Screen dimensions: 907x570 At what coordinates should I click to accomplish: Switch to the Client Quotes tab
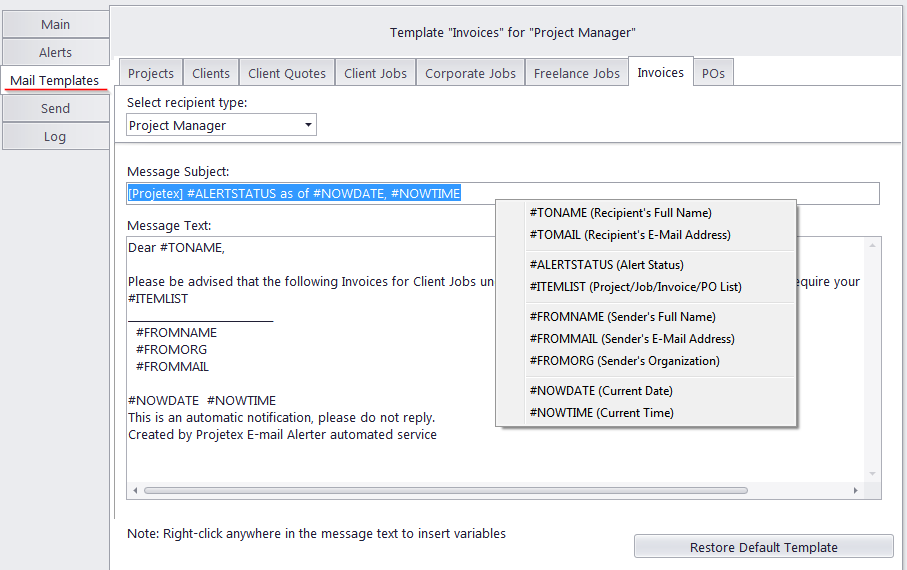pos(287,73)
